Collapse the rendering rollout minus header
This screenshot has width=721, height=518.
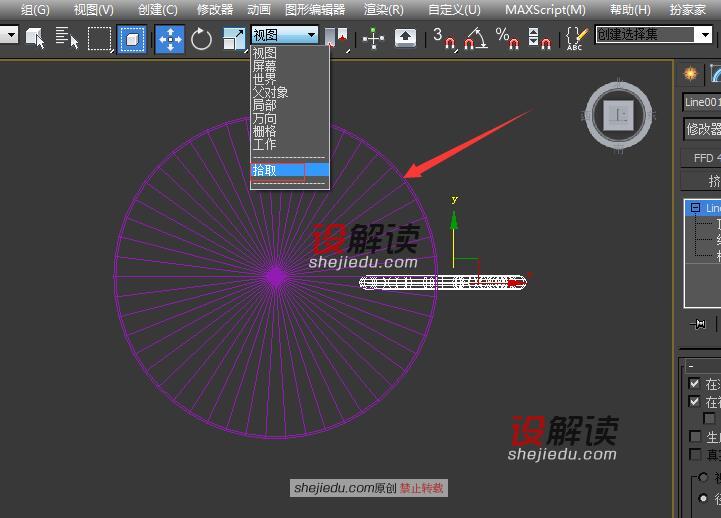click(x=691, y=366)
